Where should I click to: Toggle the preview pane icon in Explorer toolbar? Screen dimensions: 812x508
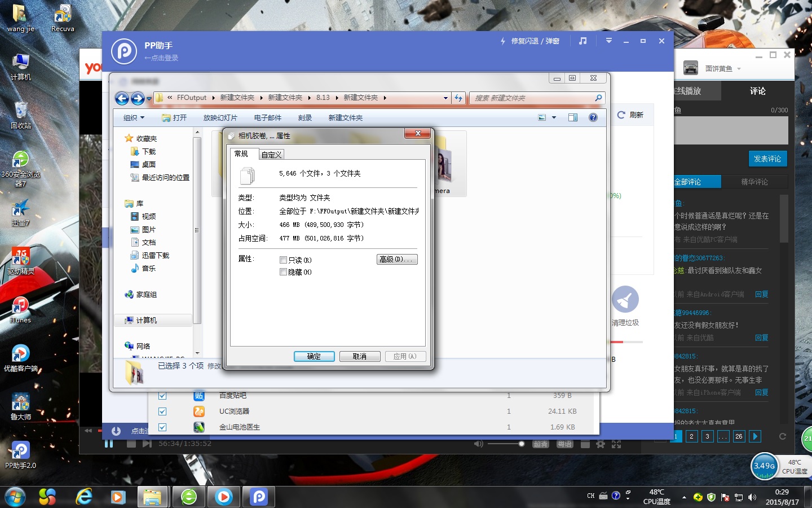(x=573, y=117)
